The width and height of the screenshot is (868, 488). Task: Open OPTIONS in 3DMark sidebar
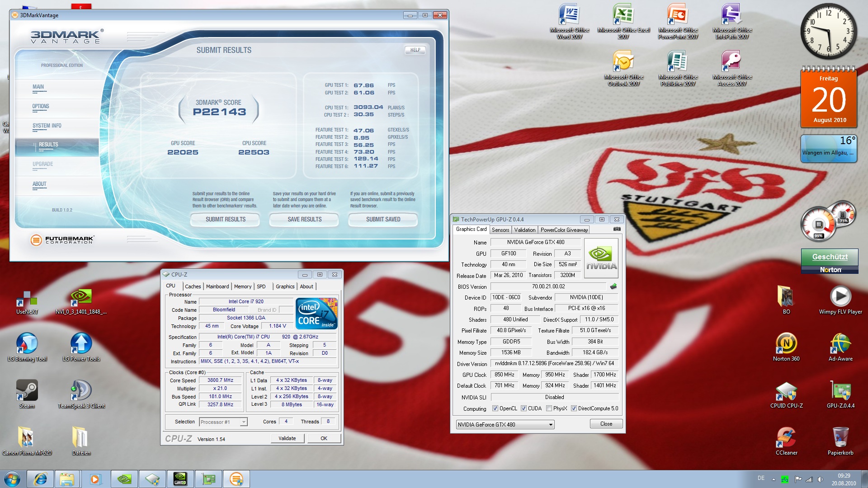pos(57,108)
